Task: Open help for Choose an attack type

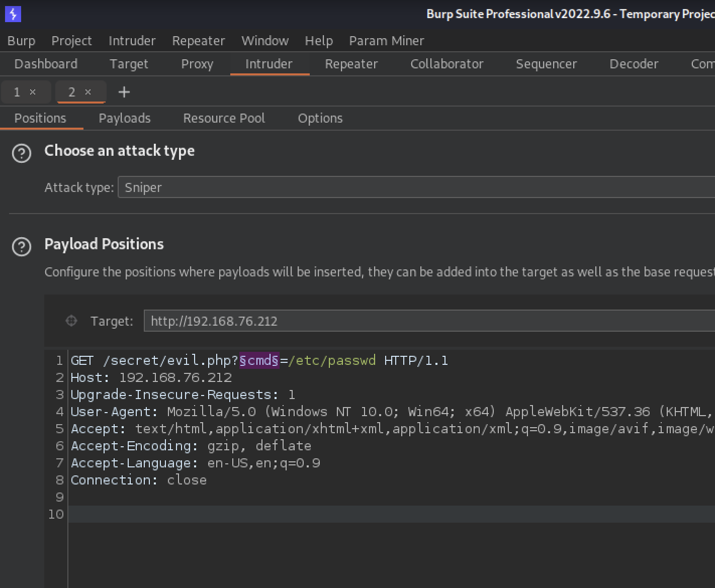Action: coord(22,153)
